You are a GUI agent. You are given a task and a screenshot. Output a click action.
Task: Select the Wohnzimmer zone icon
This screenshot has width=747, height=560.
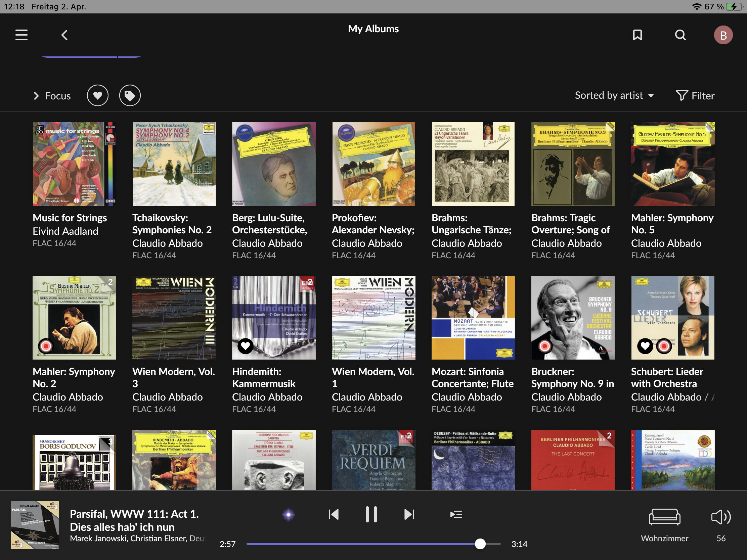pos(664,517)
